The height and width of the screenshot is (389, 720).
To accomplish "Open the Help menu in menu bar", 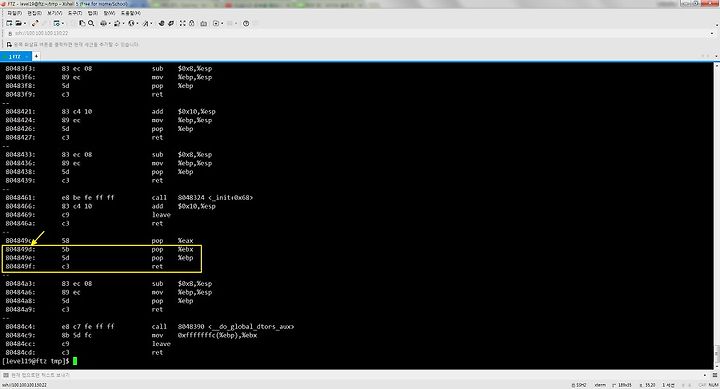I will [x=130, y=13].
